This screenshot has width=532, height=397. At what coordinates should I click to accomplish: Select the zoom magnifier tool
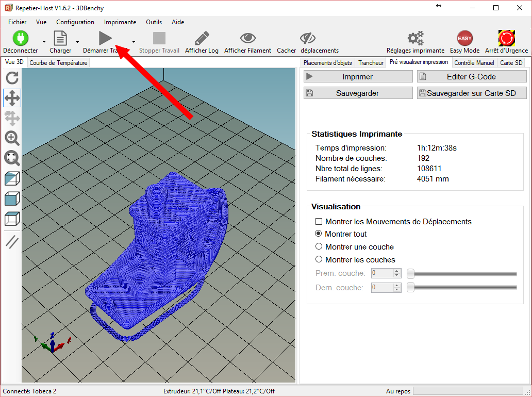12,138
